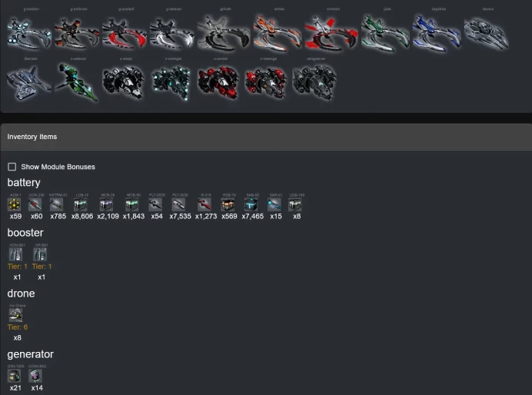Click the MCB-25 ammo box icon
The height and width of the screenshot is (395, 532).
pos(106,204)
